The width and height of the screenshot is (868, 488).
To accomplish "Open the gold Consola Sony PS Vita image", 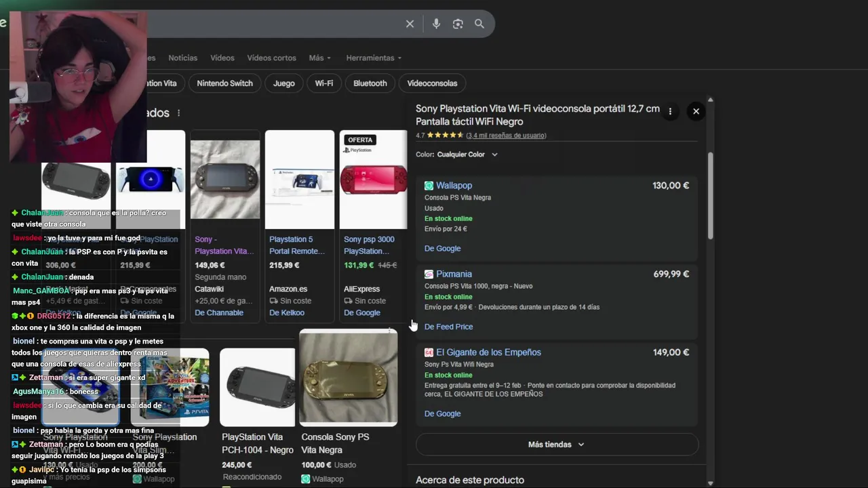I will coord(349,378).
